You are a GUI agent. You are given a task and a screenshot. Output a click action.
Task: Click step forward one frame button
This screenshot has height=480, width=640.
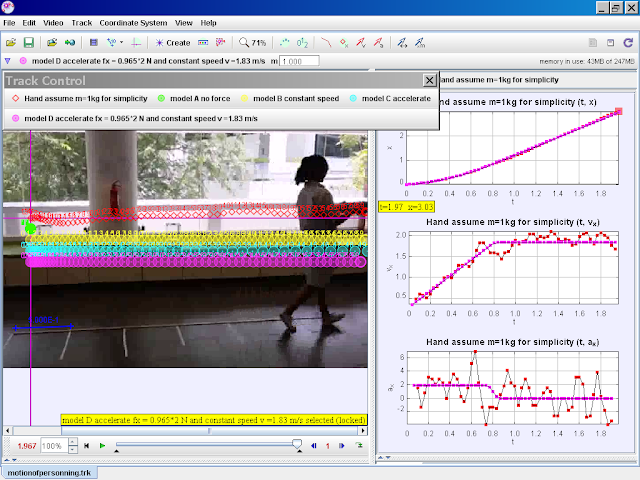coord(342,446)
